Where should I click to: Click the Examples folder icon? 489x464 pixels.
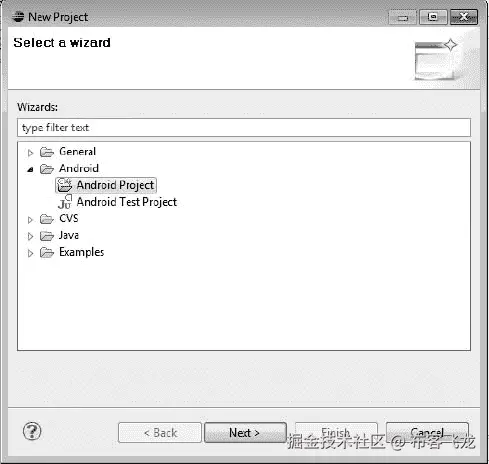(x=47, y=252)
